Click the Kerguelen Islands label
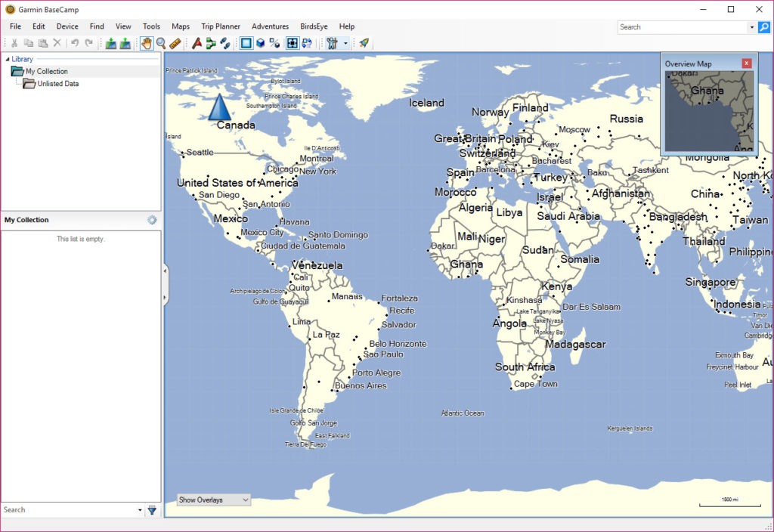Screen dimensions: 774x532 pyautogui.click(x=630, y=428)
